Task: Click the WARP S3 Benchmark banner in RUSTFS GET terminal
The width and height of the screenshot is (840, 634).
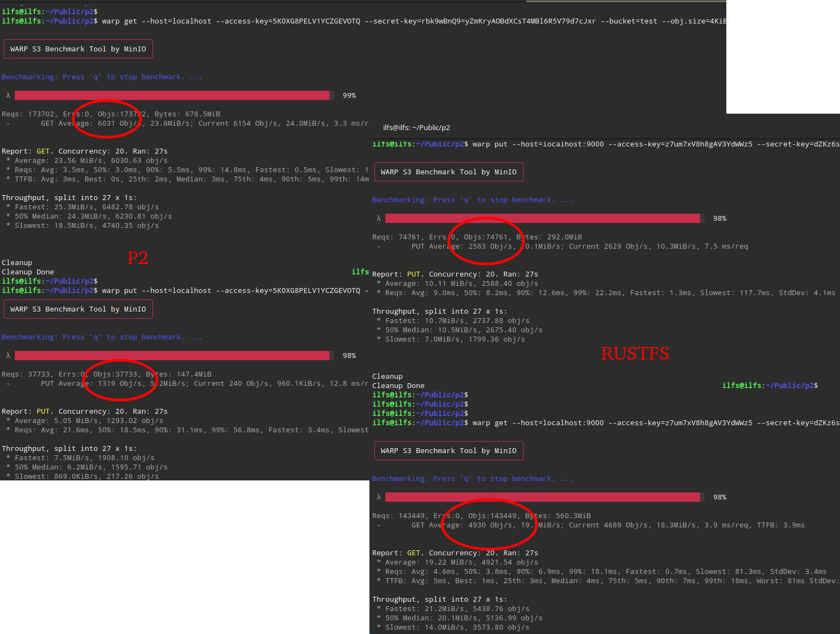Action: click(x=448, y=450)
